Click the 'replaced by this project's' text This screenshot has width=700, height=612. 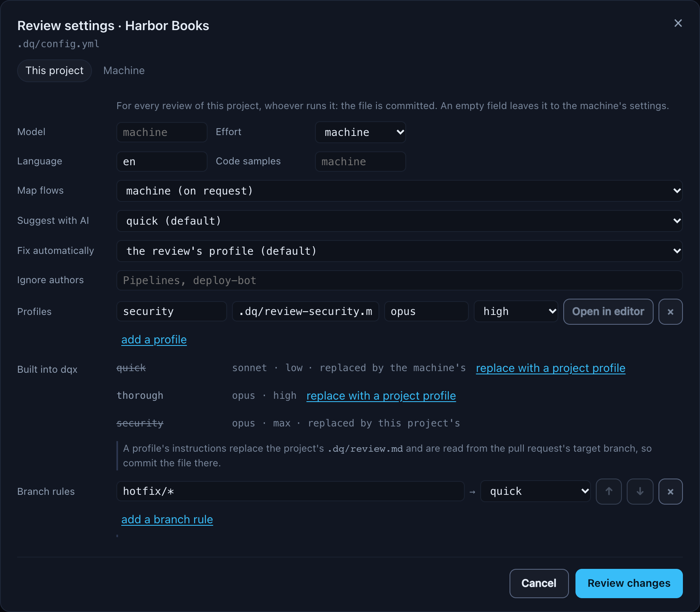(384, 423)
